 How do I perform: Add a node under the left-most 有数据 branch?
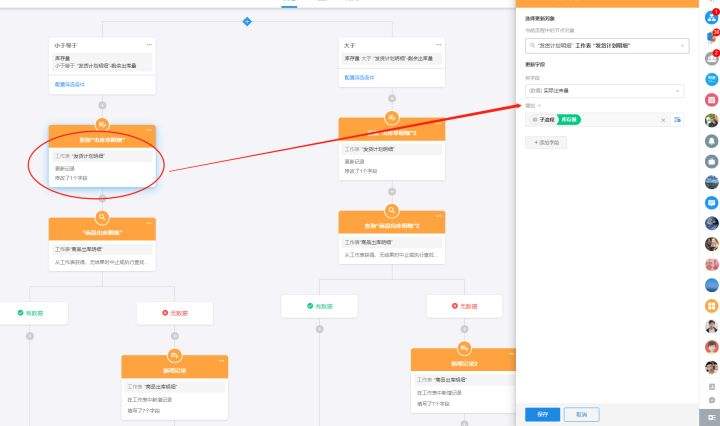click(30, 336)
